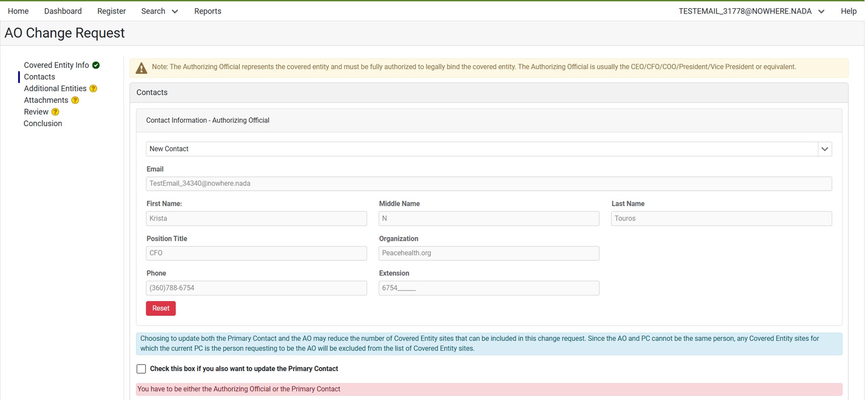
Task: Focus the Extension input field
Action: click(488, 288)
